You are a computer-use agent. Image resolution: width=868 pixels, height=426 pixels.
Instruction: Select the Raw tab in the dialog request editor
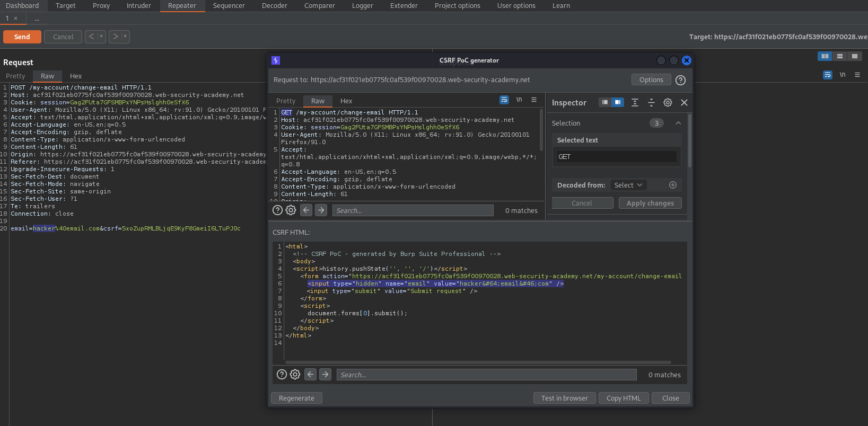point(318,101)
